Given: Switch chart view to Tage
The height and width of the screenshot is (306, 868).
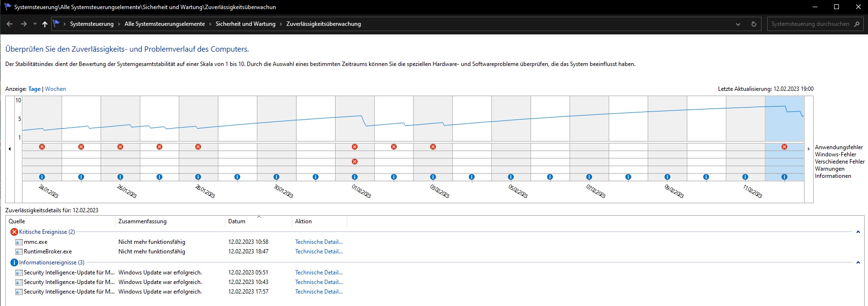Looking at the screenshot, I should point(34,89).
